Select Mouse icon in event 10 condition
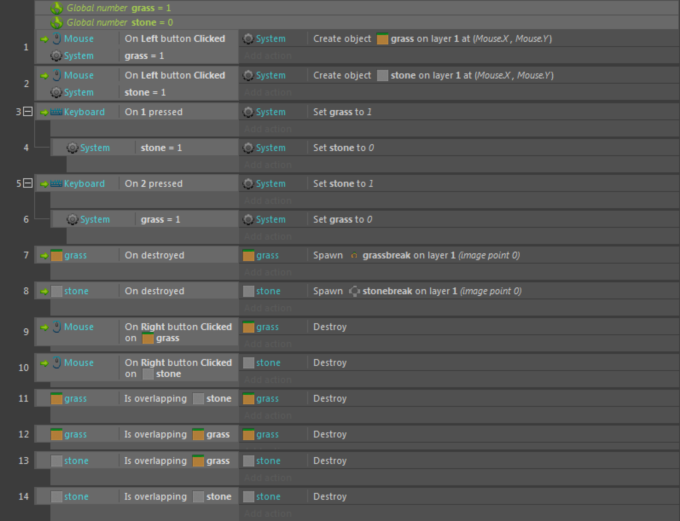 coord(56,363)
